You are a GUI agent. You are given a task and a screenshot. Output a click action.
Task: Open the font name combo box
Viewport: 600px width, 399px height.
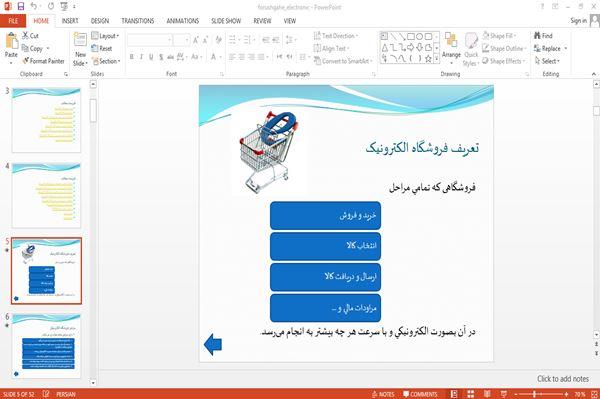click(149, 40)
